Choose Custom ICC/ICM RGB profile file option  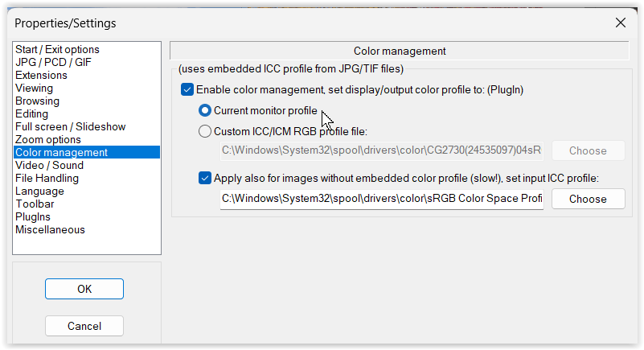(x=205, y=131)
